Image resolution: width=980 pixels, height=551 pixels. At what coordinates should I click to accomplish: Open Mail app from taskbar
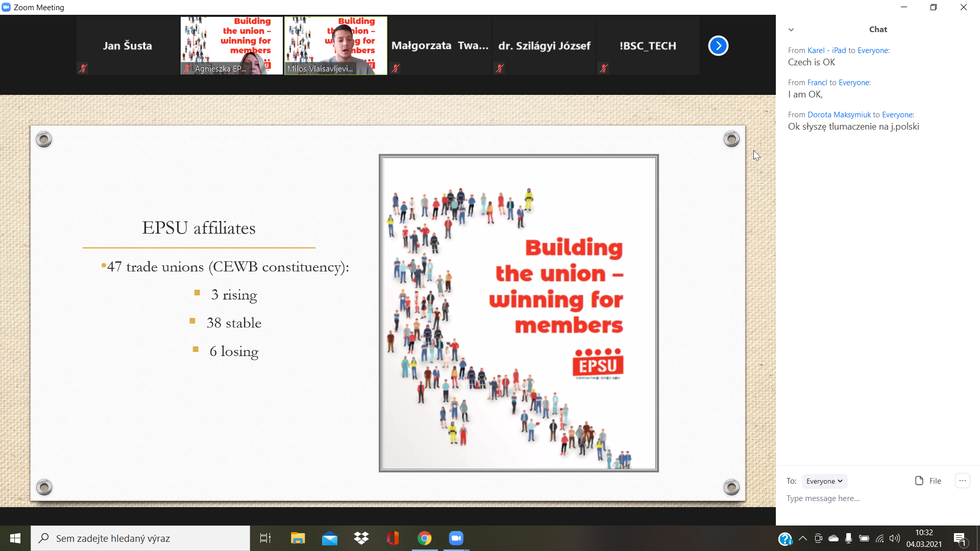(330, 538)
